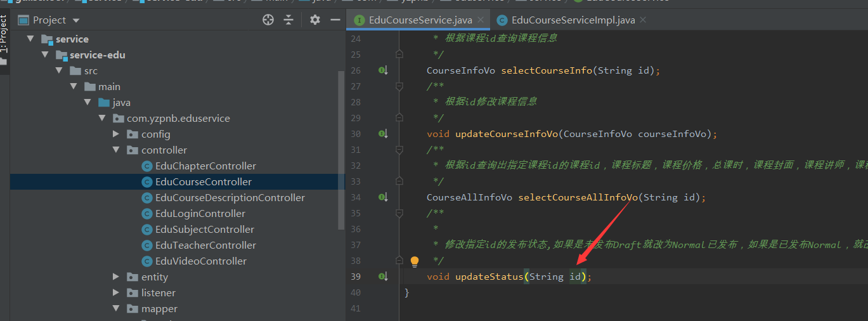Click CourseInfoVo return type on line 26
The width and height of the screenshot is (868, 321).
pyautogui.click(x=461, y=70)
